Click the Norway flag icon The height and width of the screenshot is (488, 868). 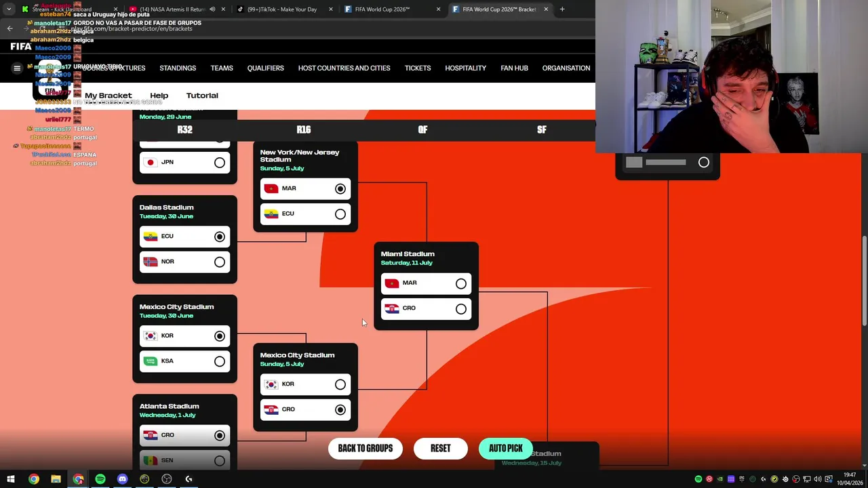pos(151,262)
